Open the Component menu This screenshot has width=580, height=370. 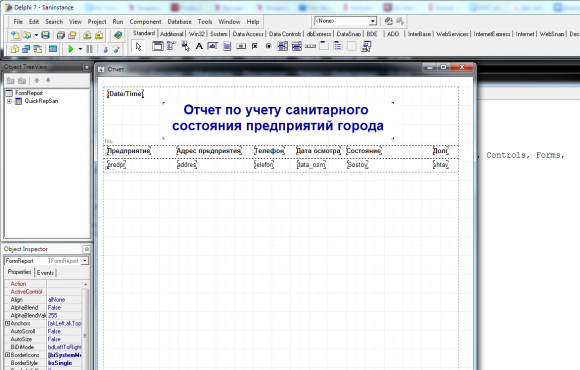[x=145, y=22]
